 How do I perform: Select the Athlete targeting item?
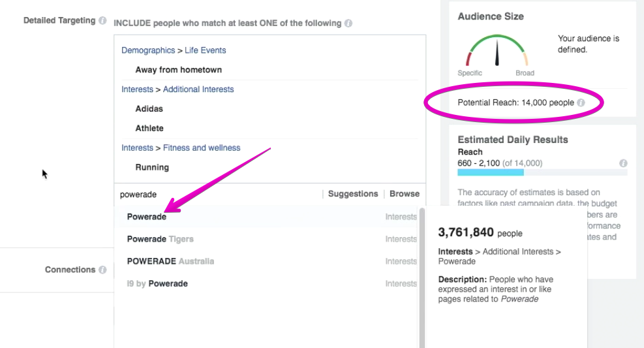click(149, 128)
